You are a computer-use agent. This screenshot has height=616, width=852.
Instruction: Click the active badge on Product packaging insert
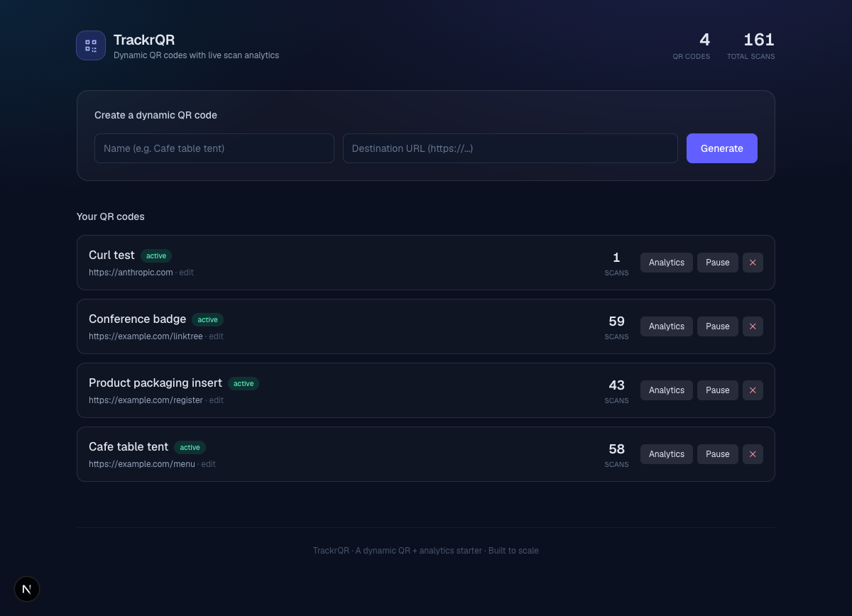(244, 383)
